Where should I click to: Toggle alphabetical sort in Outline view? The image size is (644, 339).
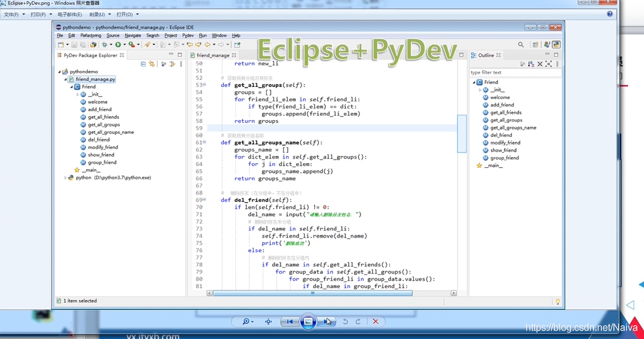531,64
